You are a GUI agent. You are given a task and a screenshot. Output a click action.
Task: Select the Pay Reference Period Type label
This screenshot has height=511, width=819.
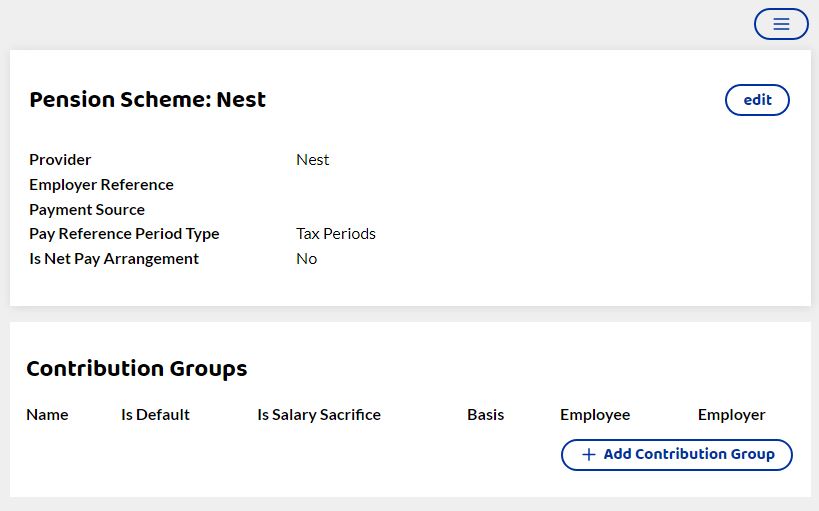(x=124, y=234)
